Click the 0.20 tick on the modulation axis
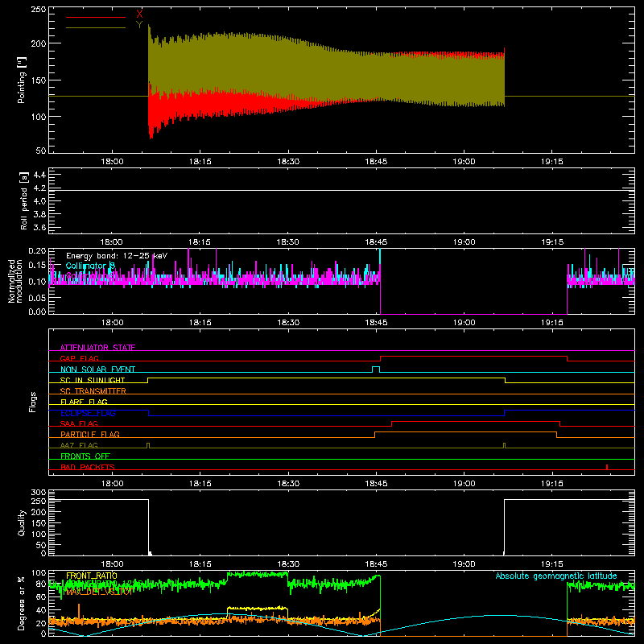This screenshot has height=644, width=644. [x=37, y=251]
